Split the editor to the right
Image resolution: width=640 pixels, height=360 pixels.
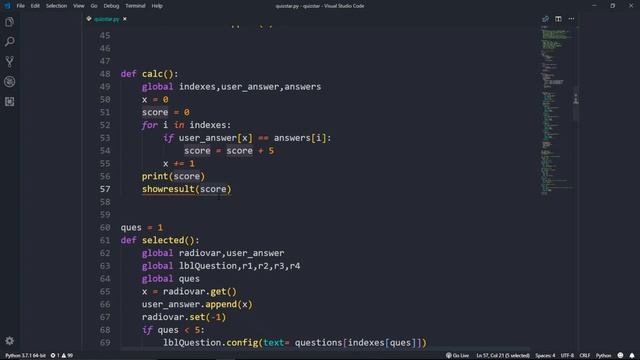558,19
